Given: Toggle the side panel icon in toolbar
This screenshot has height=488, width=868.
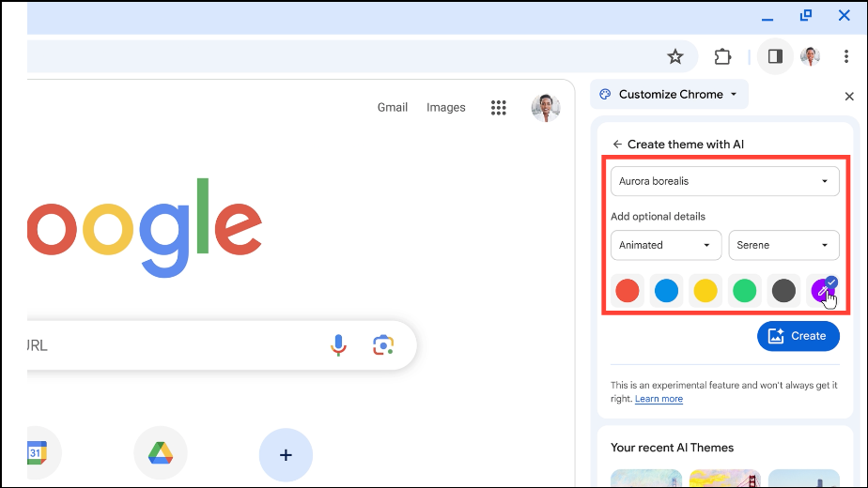Looking at the screenshot, I should [x=775, y=56].
